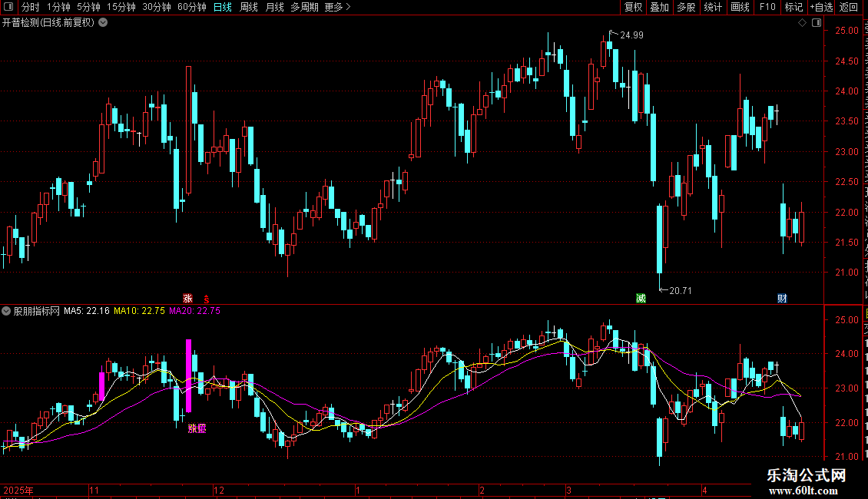Expand the 更多 periods menu
The image size is (868, 499).
tap(338, 7)
